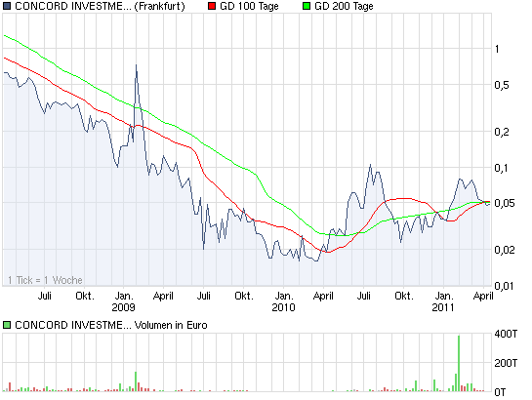Select the 'GD 200 Tage' legend label

(x=344, y=7)
